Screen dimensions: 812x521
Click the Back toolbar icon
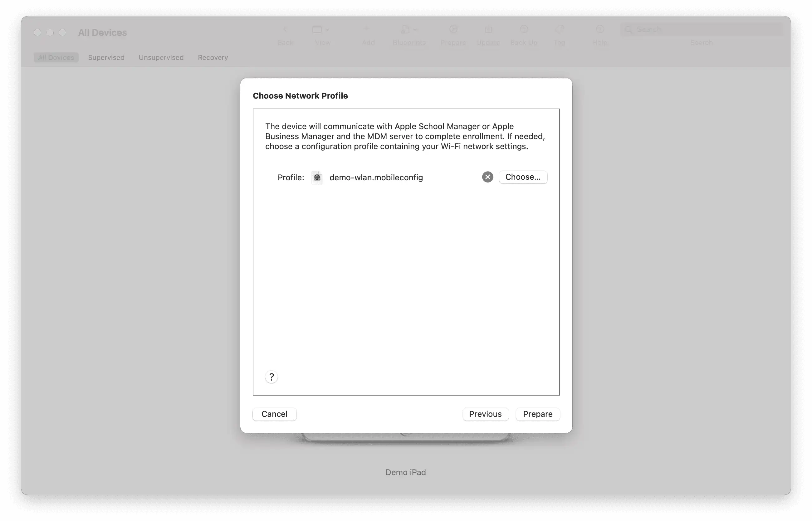click(285, 30)
